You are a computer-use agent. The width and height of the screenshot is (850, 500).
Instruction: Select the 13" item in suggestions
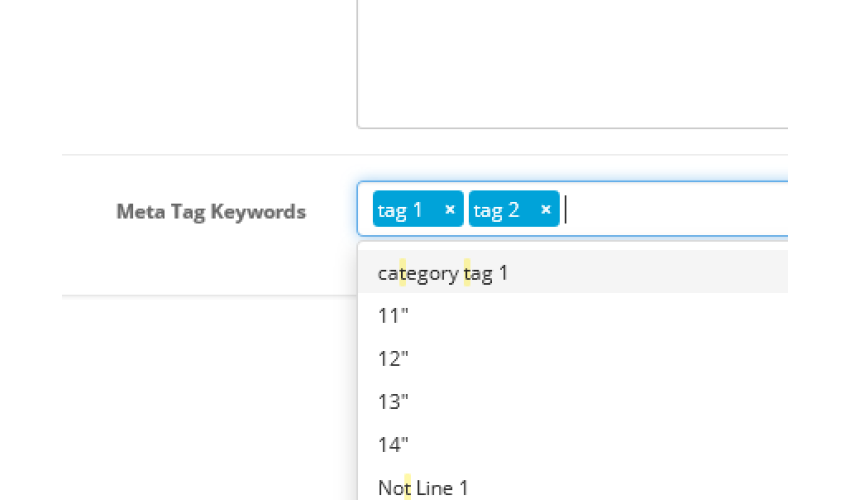pos(572,401)
